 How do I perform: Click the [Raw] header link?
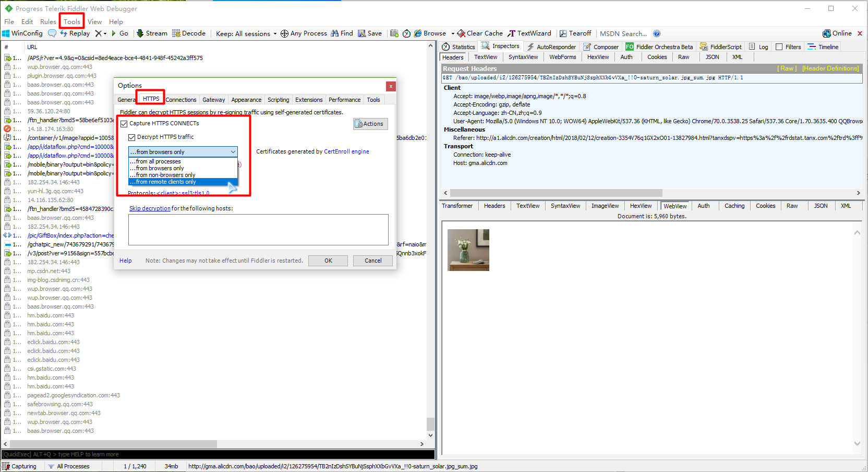787,68
